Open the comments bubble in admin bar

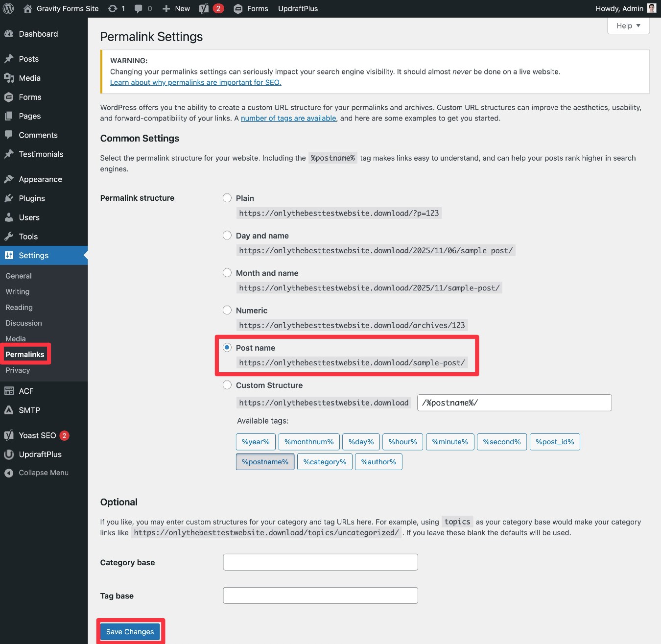point(142,8)
